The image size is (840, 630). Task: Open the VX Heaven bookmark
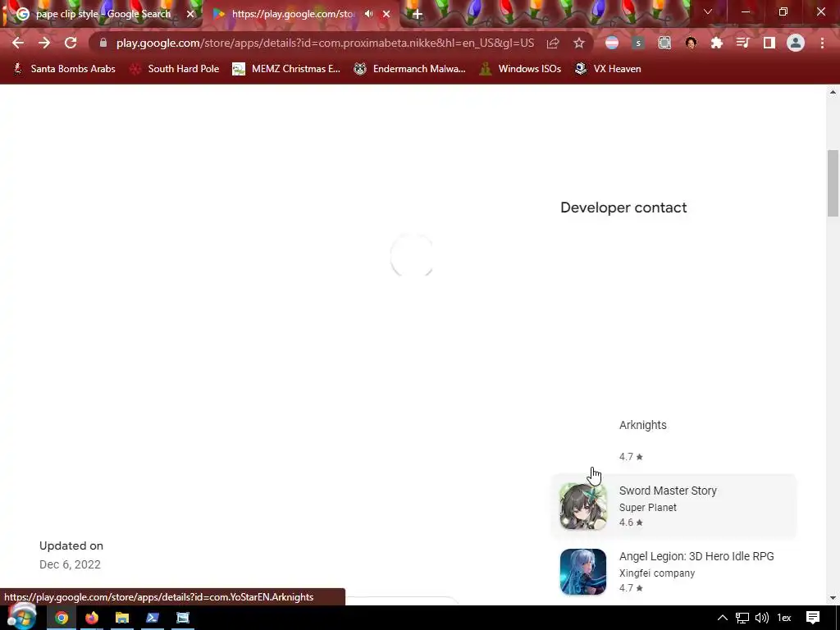(x=608, y=69)
